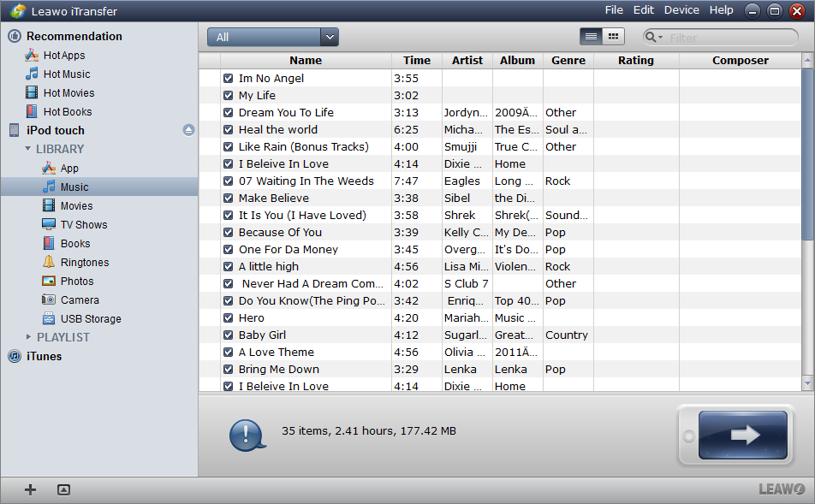The image size is (815, 504).
Task: Open App library icon
Action: point(49,168)
